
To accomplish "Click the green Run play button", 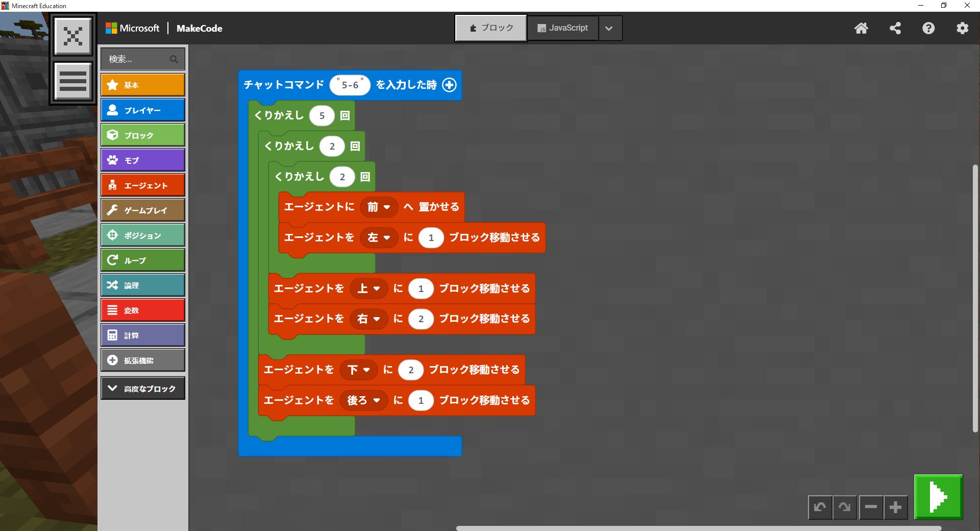I will pos(938,496).
